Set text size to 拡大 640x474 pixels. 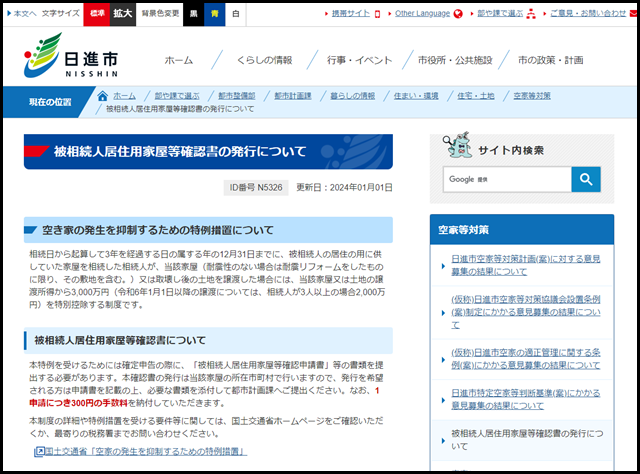(x=123, y=14)
